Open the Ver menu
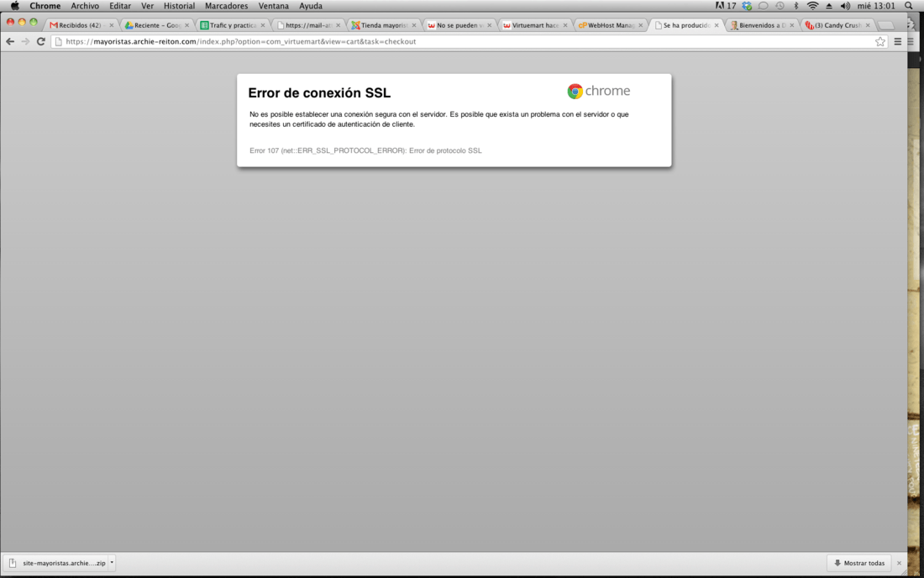The image size is (924, 578). click(x=147, y=6)
